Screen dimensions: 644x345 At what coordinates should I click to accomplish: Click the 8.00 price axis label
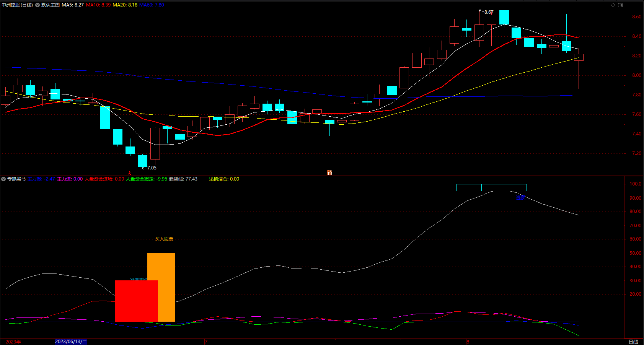tap(637, 75)
